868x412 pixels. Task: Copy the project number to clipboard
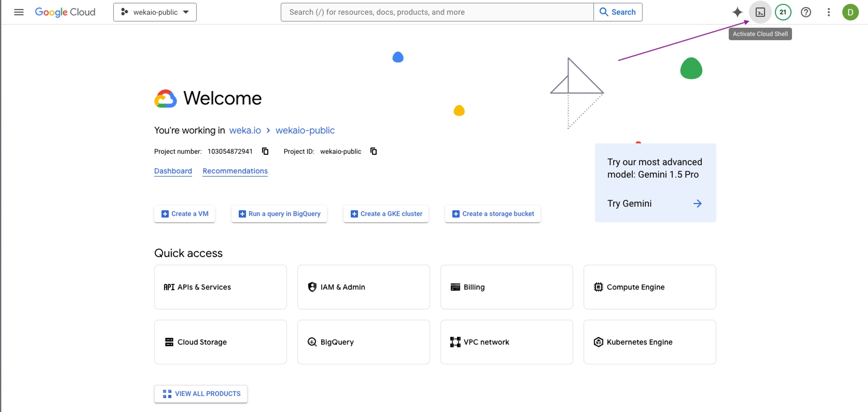click(x=265, y=151)
